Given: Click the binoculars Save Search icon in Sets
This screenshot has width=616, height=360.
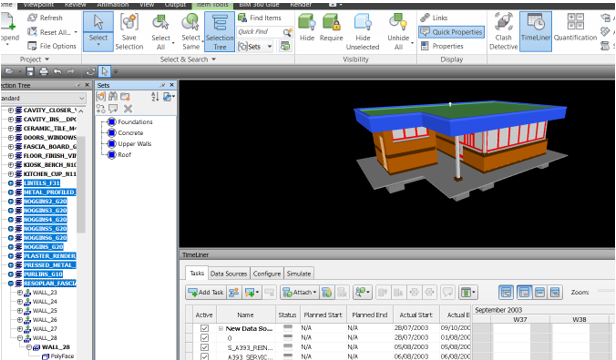Looking at the screenshot, I should click(113, 97).
